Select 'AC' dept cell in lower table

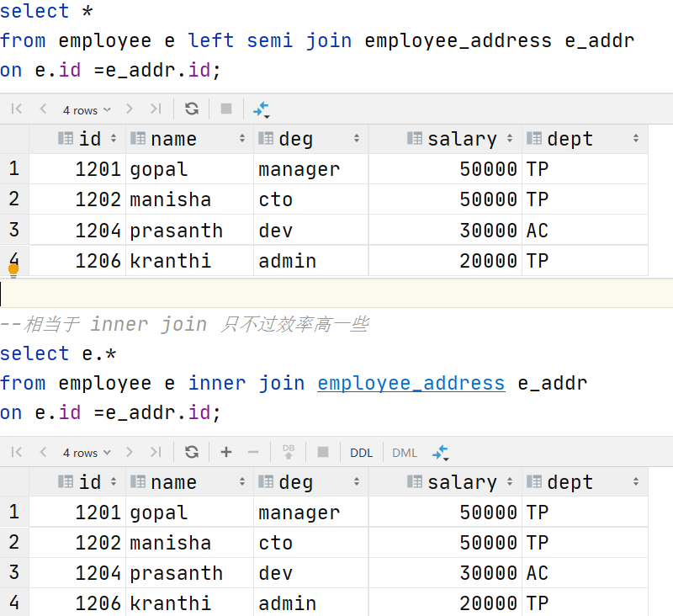pyautogui.click(x=585, y=573)
